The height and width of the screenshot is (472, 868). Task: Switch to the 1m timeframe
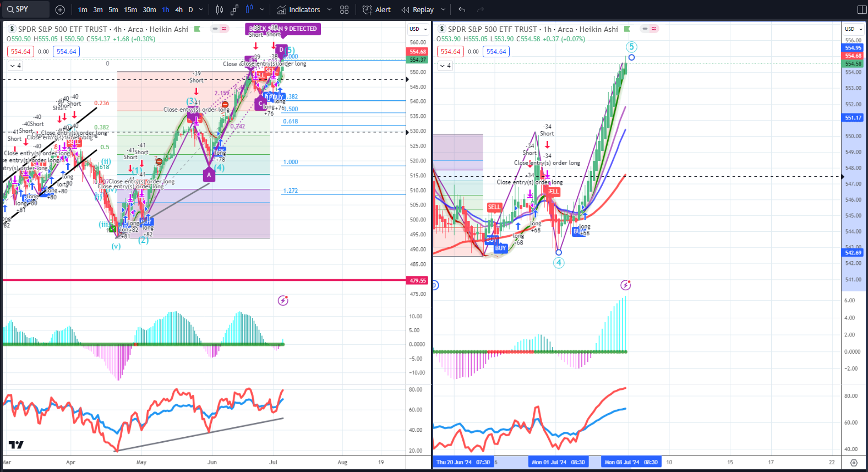83,10
